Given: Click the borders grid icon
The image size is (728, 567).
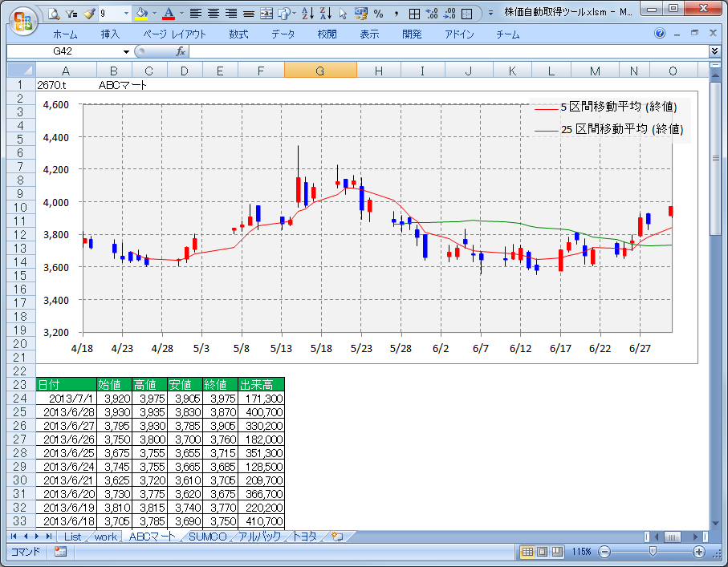Looking at the screenshot, I should (x=414, y=14).
